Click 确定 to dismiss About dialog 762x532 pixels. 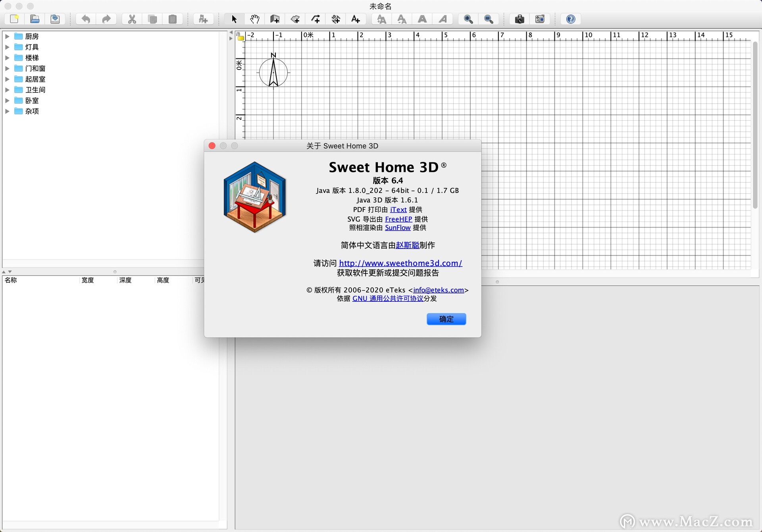tap(446, 319)
